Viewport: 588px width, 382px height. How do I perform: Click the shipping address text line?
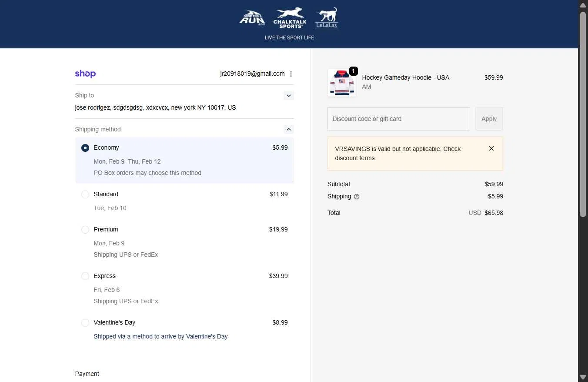(155, 107)
